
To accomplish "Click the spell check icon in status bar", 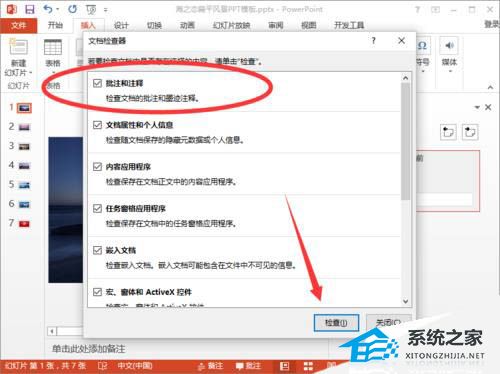I will (x=102, y=366).
